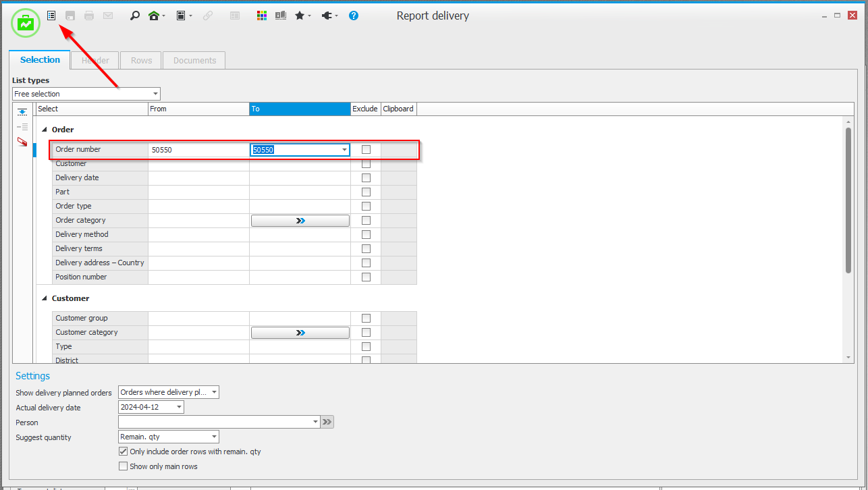This screenshot has width=868, height=490.
Task: Expand the Suggest quantity dropdown
Action: 214,437
